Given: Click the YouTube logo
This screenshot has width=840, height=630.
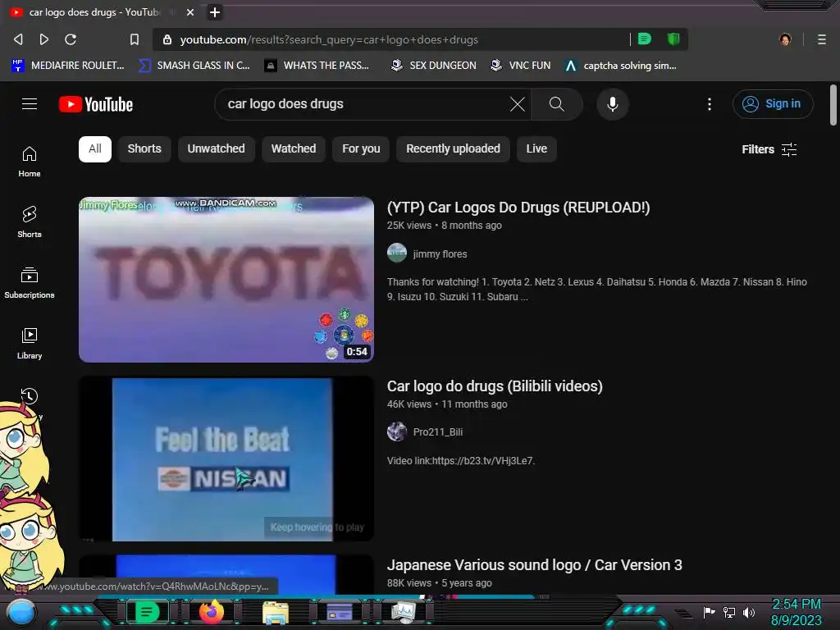Looking at the screenshot, I should [96, 104].
